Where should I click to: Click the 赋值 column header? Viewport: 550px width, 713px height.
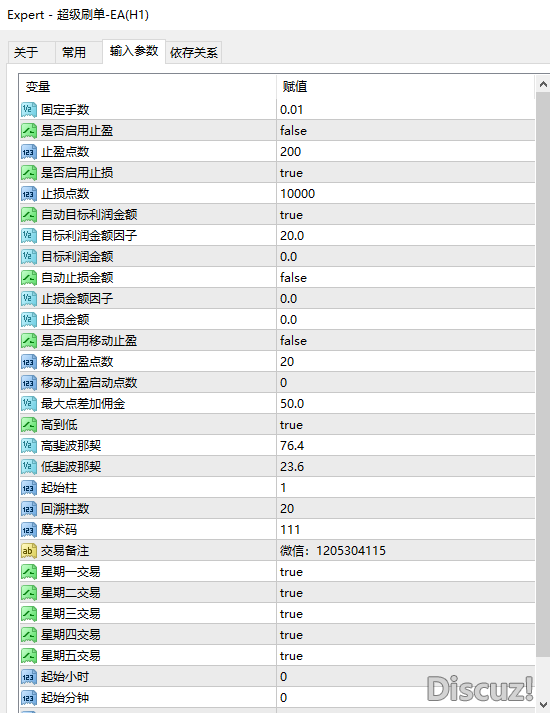[405, 86]
